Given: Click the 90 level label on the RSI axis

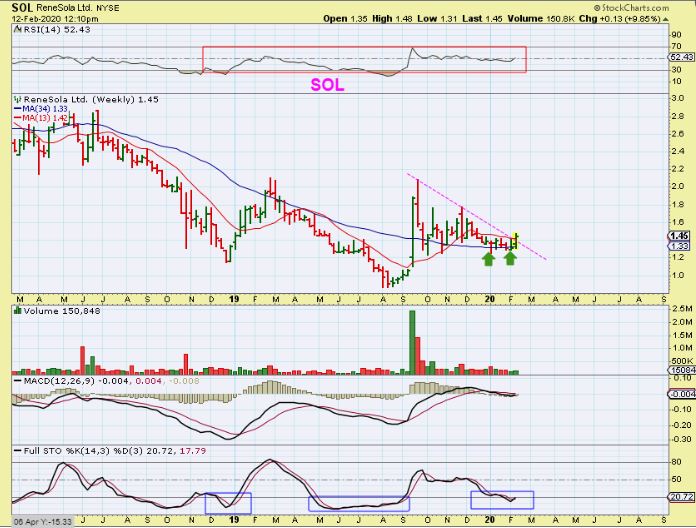Looking at the screenshot, I should [676, 35].
